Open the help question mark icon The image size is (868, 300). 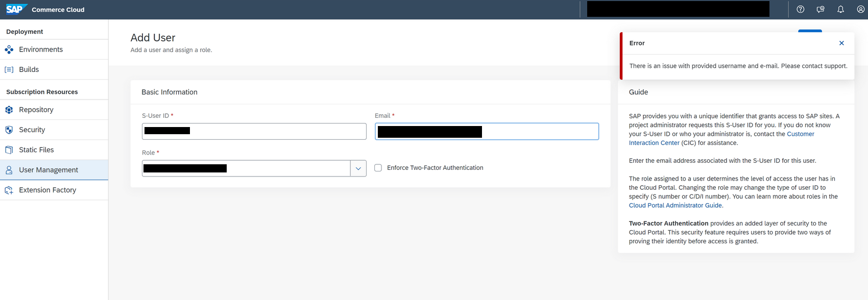801,9
